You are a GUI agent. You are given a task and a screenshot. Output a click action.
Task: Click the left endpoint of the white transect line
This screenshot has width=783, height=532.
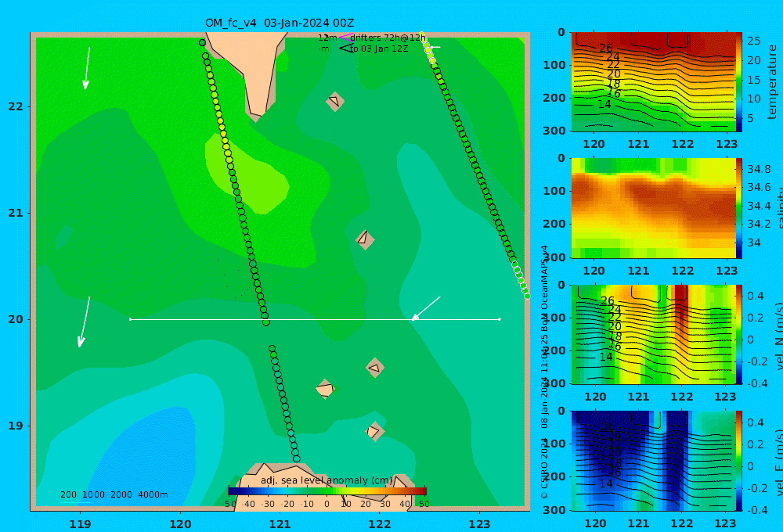click(x=130, y=319)
